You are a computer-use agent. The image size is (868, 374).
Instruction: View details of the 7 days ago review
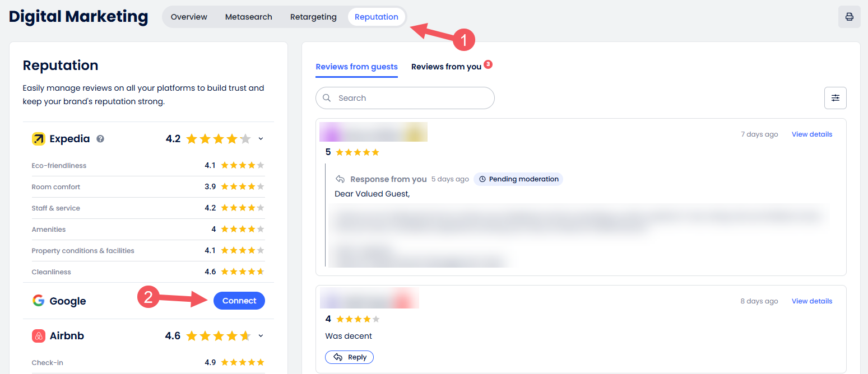tap(811, 134)
